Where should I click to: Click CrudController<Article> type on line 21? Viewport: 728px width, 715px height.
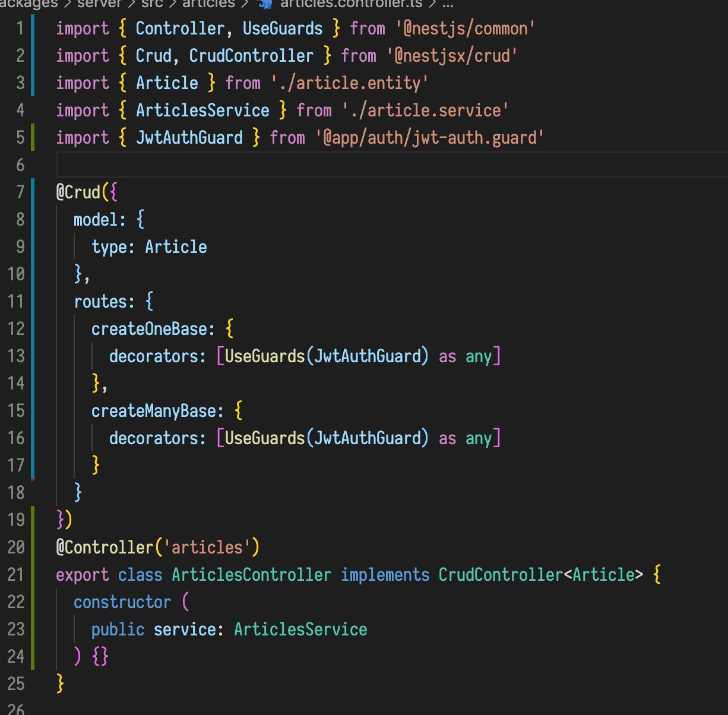tap(541, 575)
